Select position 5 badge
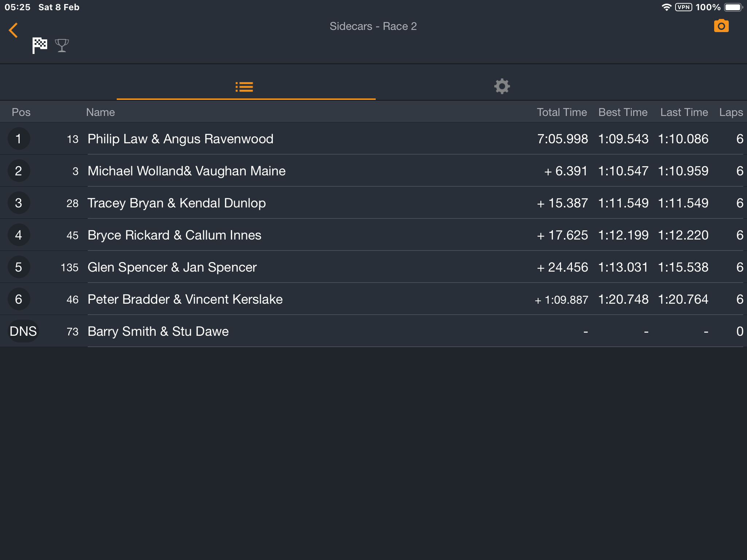The height and width of the screenshot is (560, 747). pyautogui.click(x=19, y=267)
